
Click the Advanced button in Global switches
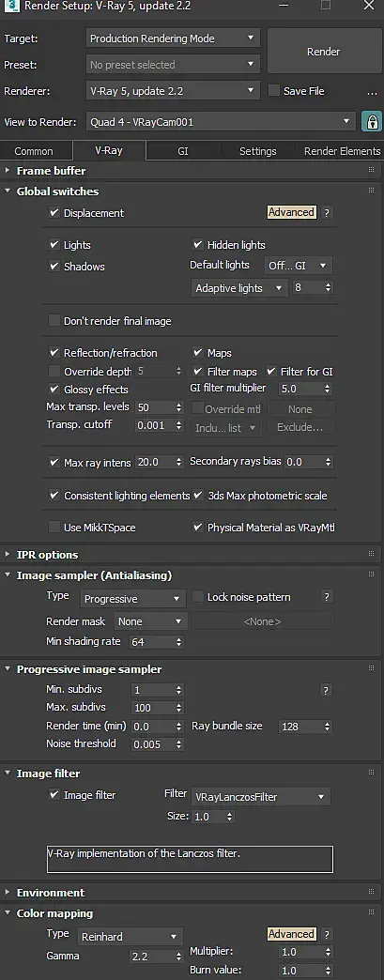(x=291, y=212)
